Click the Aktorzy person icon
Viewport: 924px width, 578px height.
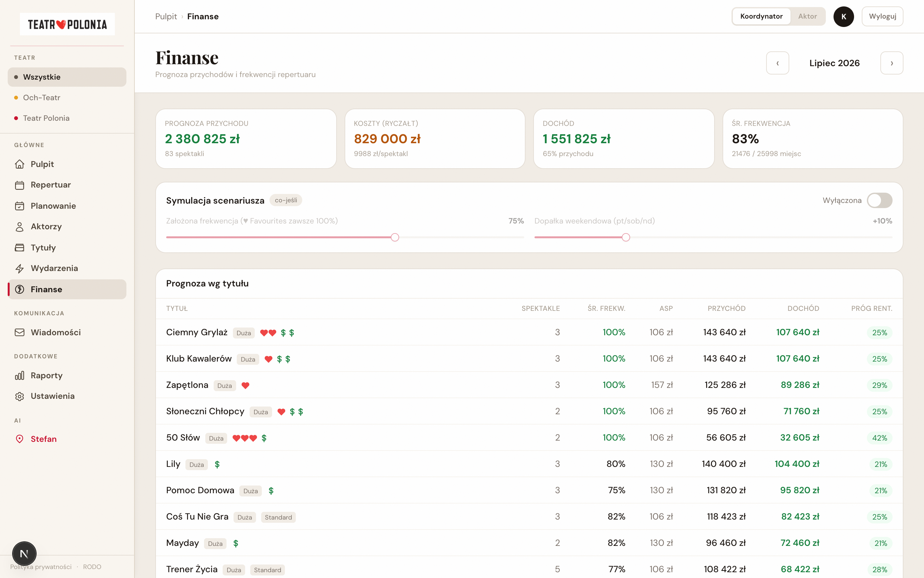point(20,227)
